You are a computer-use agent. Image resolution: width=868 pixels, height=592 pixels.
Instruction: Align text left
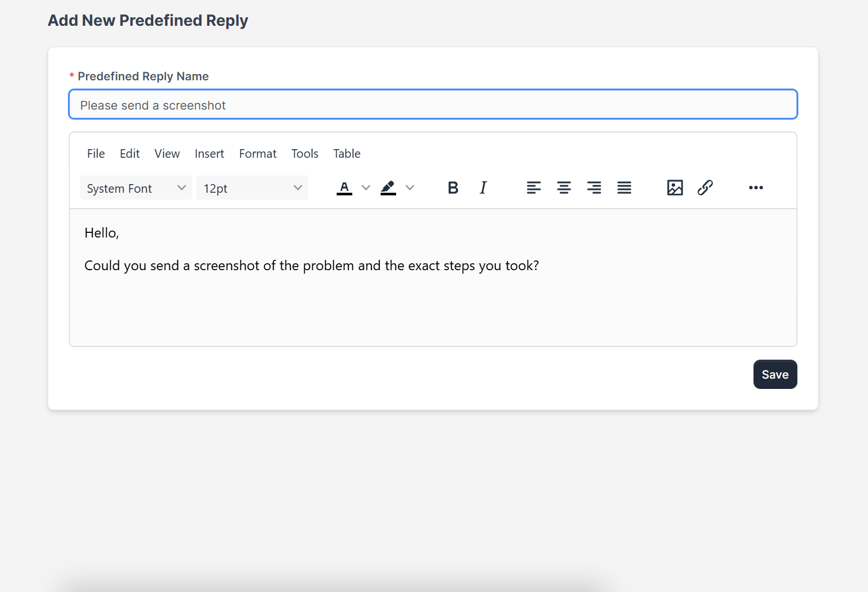(x=534, y=188)
